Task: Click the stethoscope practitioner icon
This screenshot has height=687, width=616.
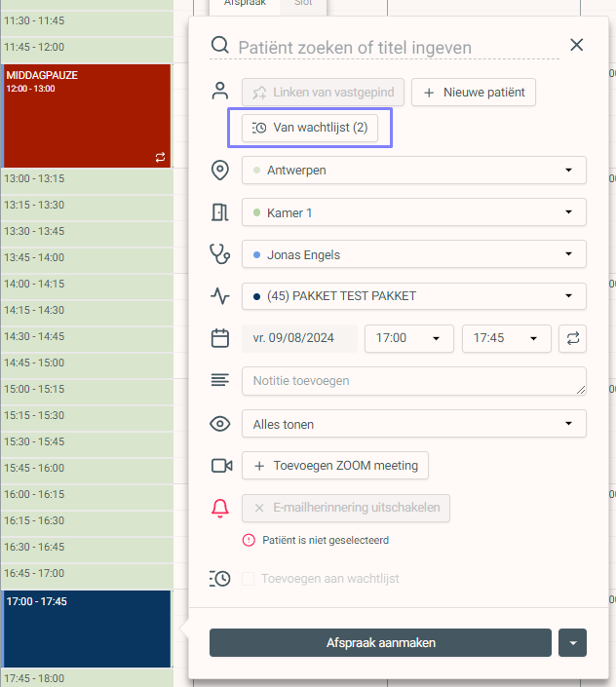Action: [220, 254]
